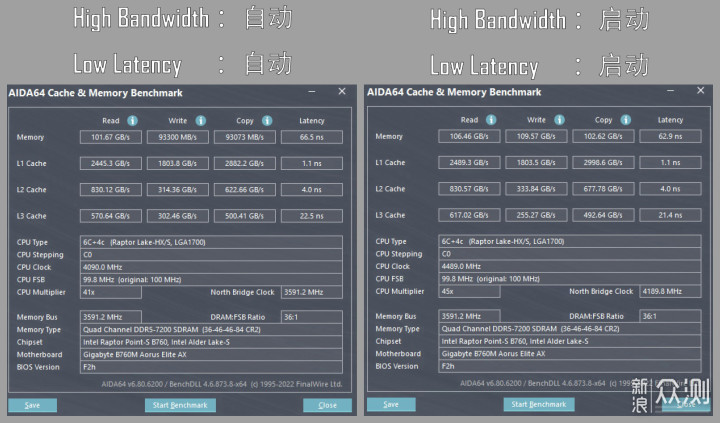Viewport: 720px width, 423px height.
Task: Select L1 Cache Copy value 2882.2 GB/s
Action: [x=245, y=164]
